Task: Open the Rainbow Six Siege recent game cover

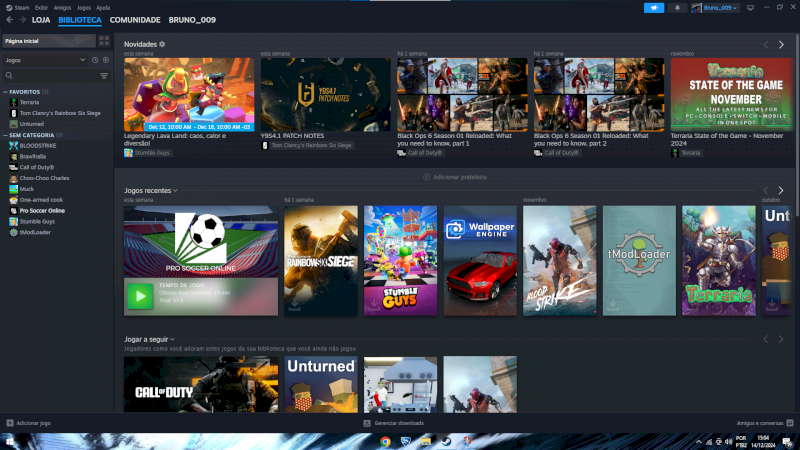Action: [x=321, y=261]
